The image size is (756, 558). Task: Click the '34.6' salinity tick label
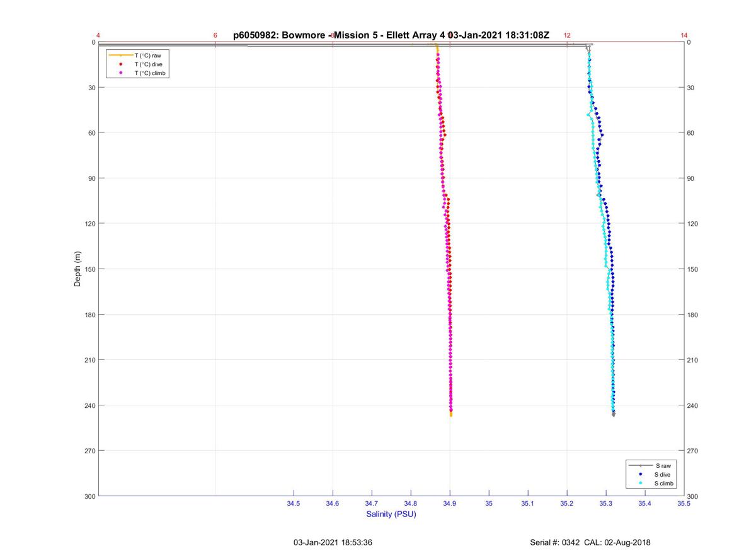coord(333,503)
